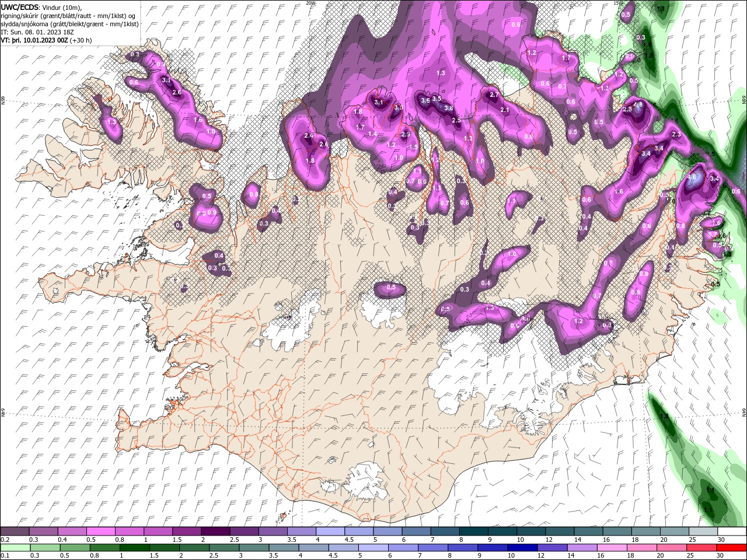747x560 pixels.
Task: Select the snow-scale swatch labelled 1.5
Action: [187, 531]
